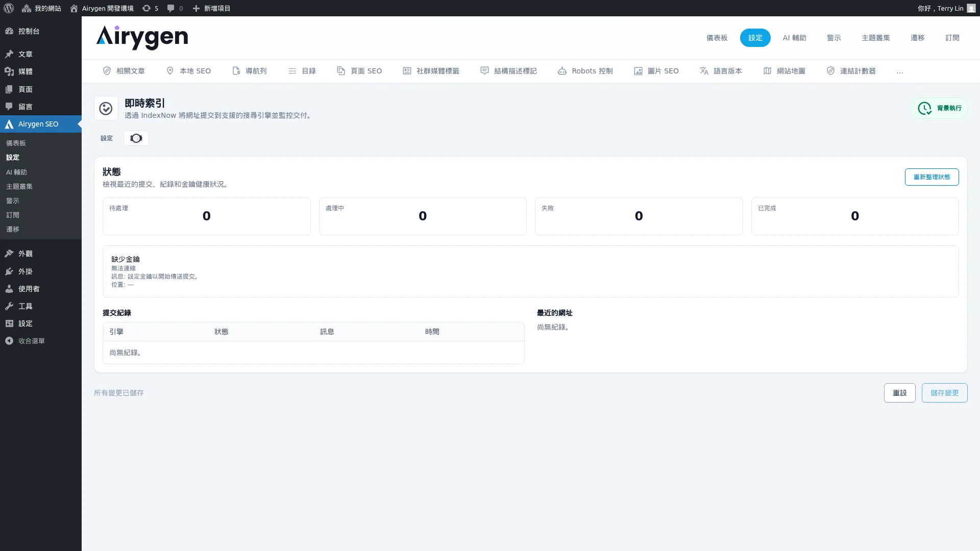Switch to the AI 輔助 header tab
980x551 pixels.
coord(794,38)
